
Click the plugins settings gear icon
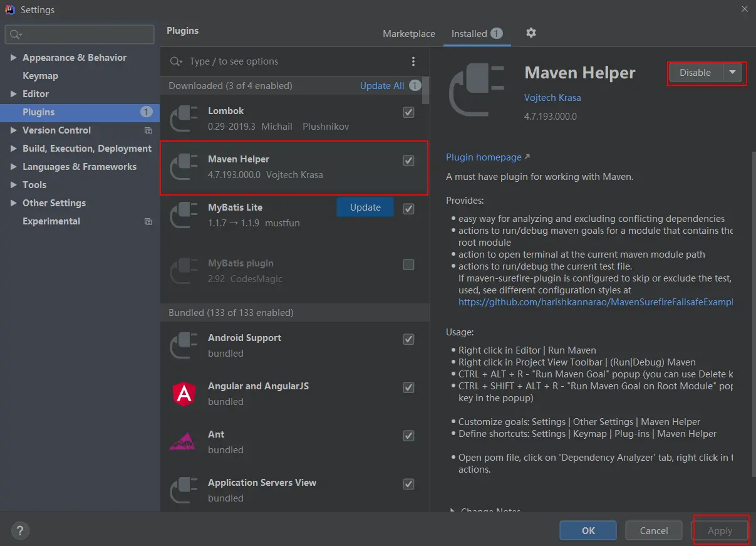pyautogui.click(x=531, y=33)
